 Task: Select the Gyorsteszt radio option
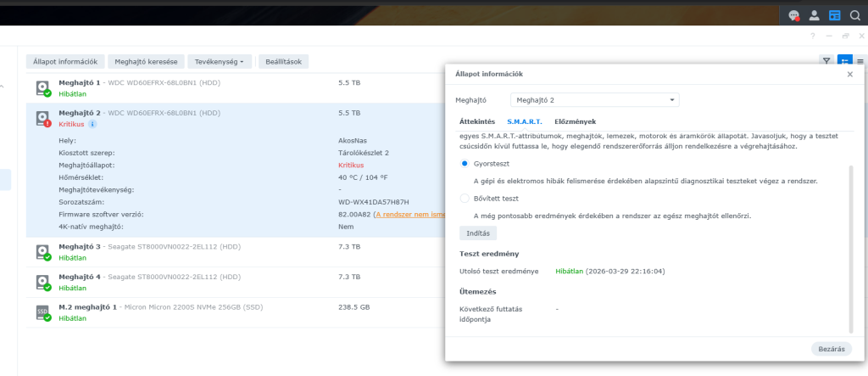(464, 163)
